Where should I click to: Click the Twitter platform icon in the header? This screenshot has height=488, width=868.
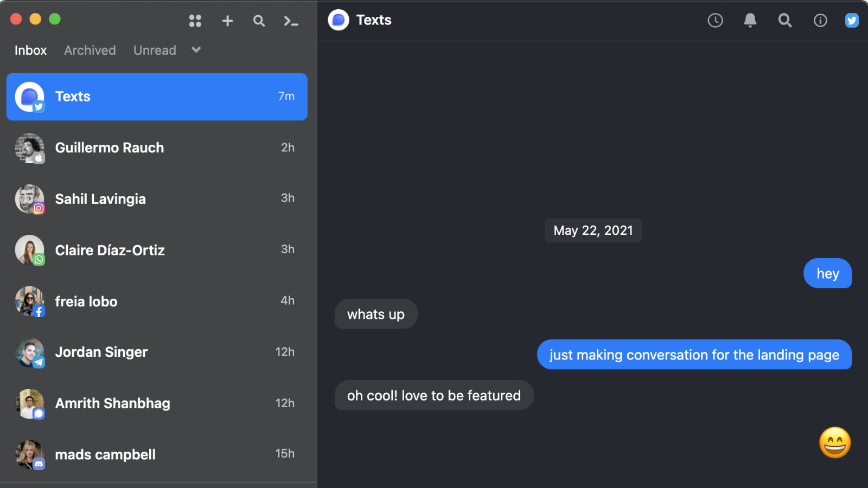click(852, 20)
